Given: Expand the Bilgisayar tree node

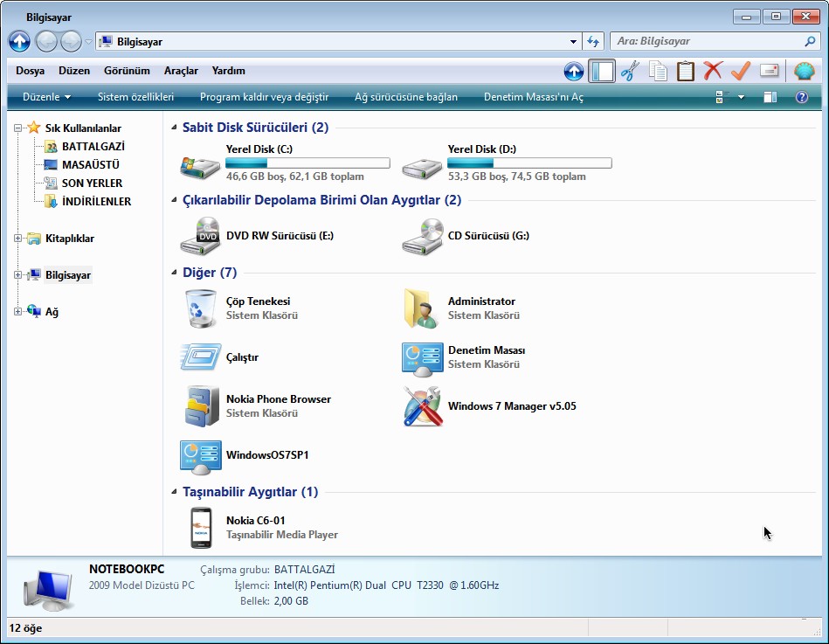Looking at the screenshot, I should [18, 275].
